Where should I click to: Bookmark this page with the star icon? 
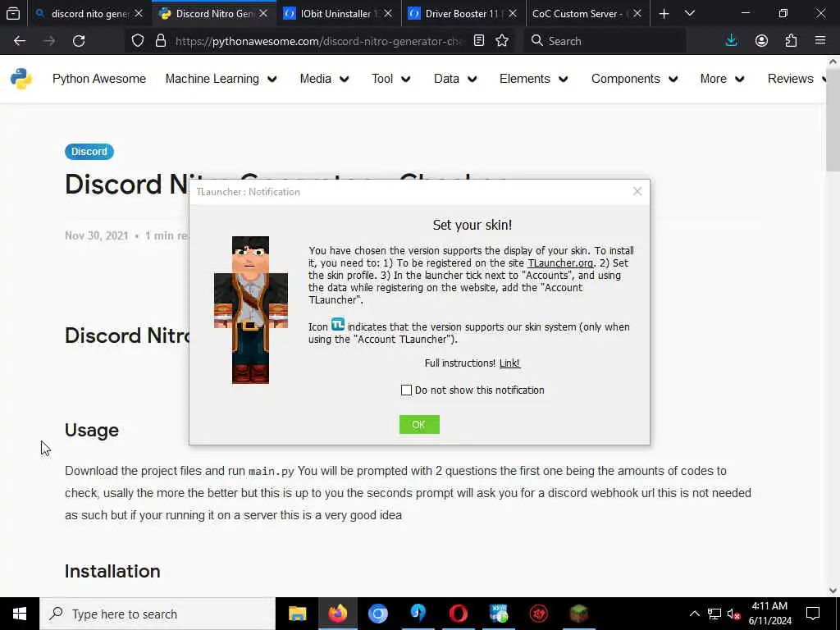click(x=502, y=41)
